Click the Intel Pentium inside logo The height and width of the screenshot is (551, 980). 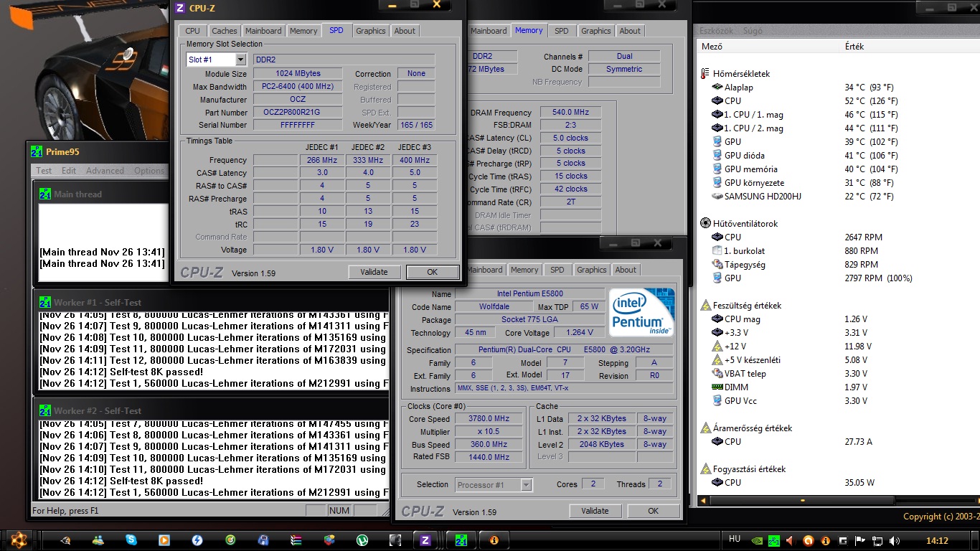tap(641, 312)
